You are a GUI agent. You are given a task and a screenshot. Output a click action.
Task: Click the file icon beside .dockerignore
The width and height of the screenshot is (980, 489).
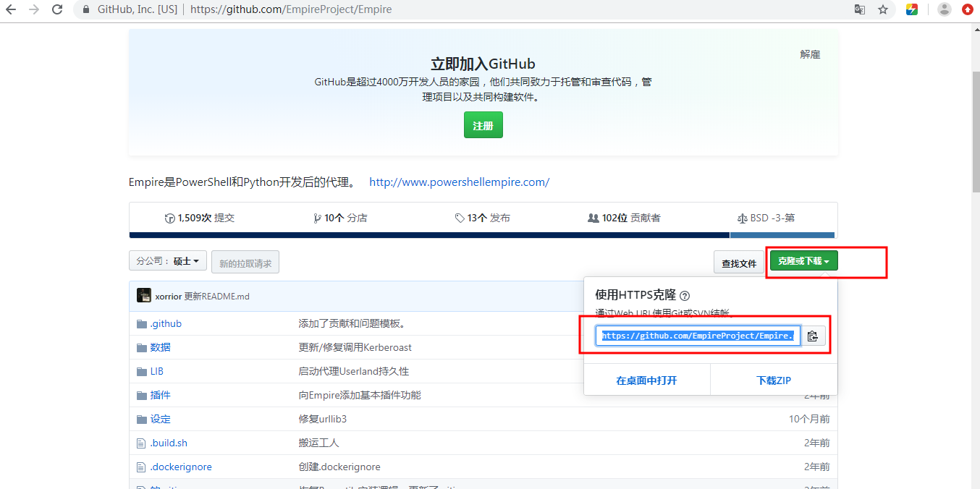(142, 467)
